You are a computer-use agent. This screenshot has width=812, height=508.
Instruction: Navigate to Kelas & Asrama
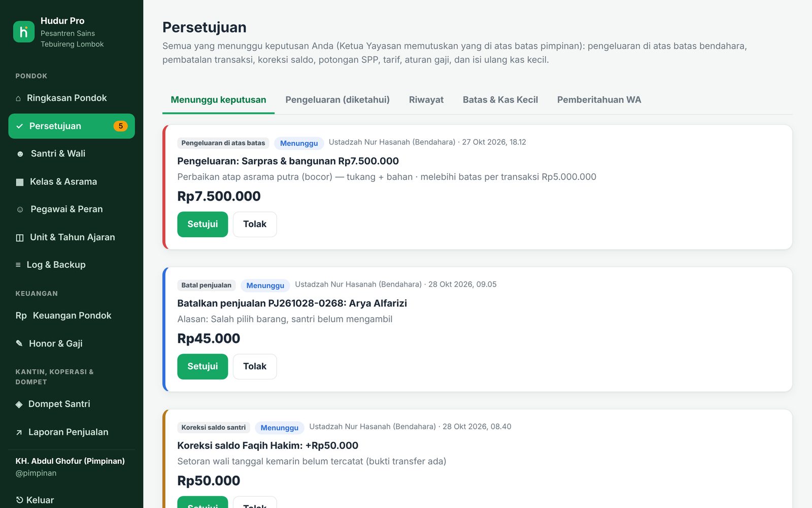click(72, 182)
